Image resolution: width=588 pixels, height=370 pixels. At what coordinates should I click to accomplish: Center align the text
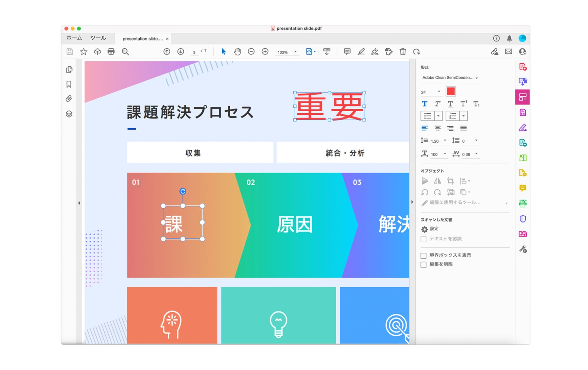coord(437,128)
